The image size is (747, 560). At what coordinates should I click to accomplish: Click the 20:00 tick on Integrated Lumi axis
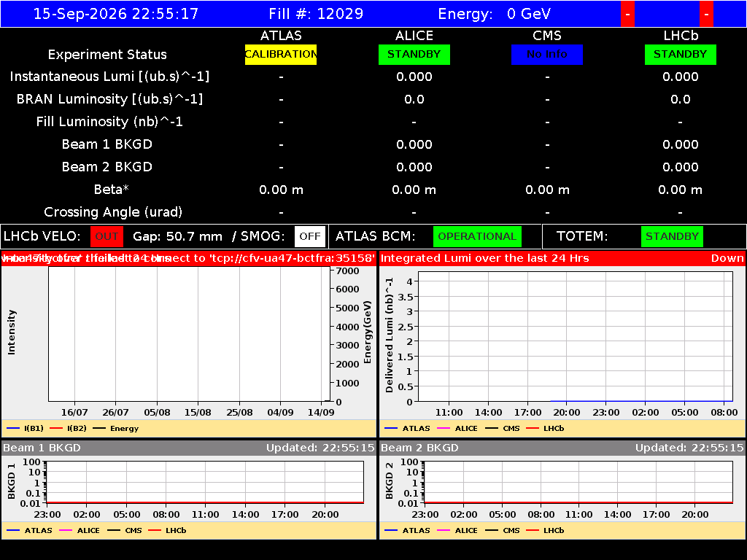pos(567,413)
